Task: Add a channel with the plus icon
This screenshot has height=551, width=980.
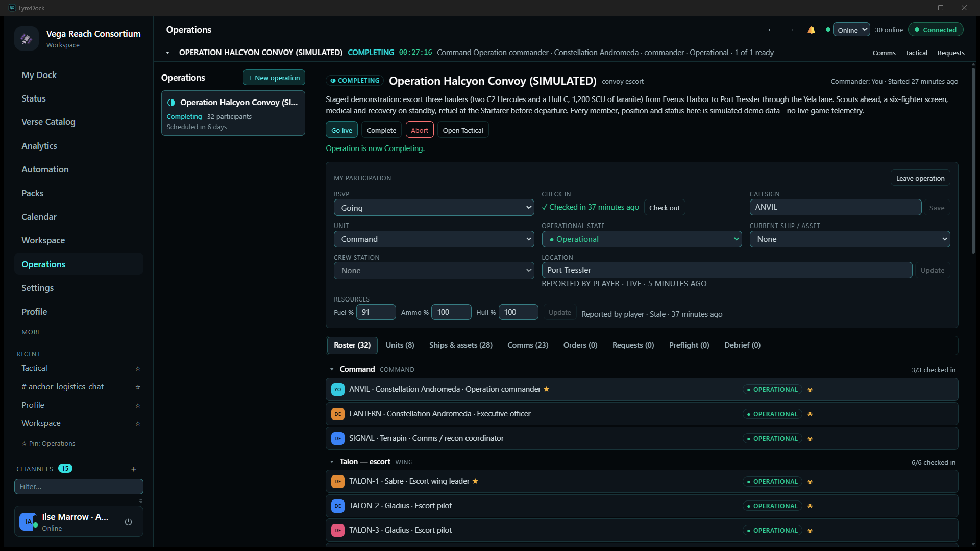Action: click(x=134, y=469)
